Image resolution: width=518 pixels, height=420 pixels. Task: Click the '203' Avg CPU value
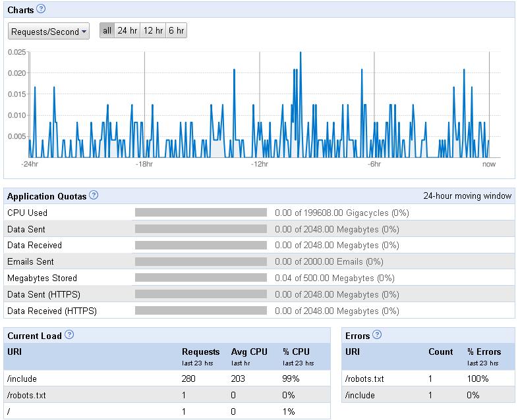(x=238, y=379)
